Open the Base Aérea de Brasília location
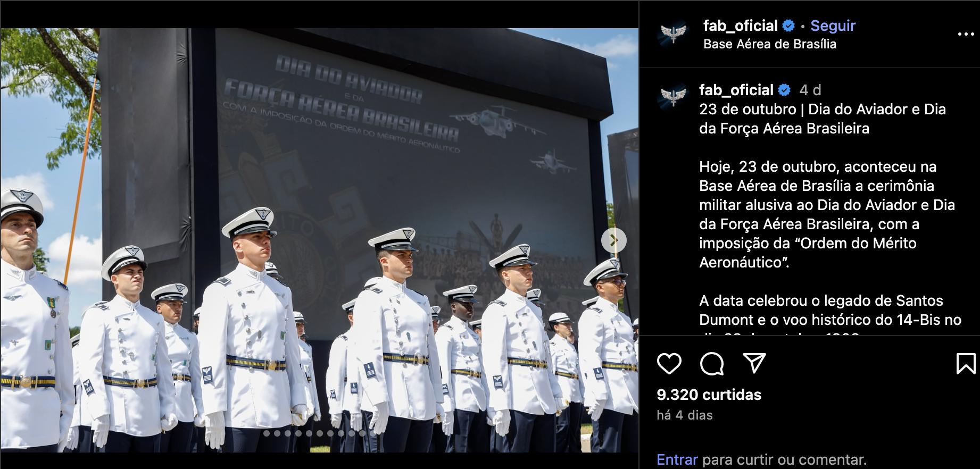 (x=770, y=44)
